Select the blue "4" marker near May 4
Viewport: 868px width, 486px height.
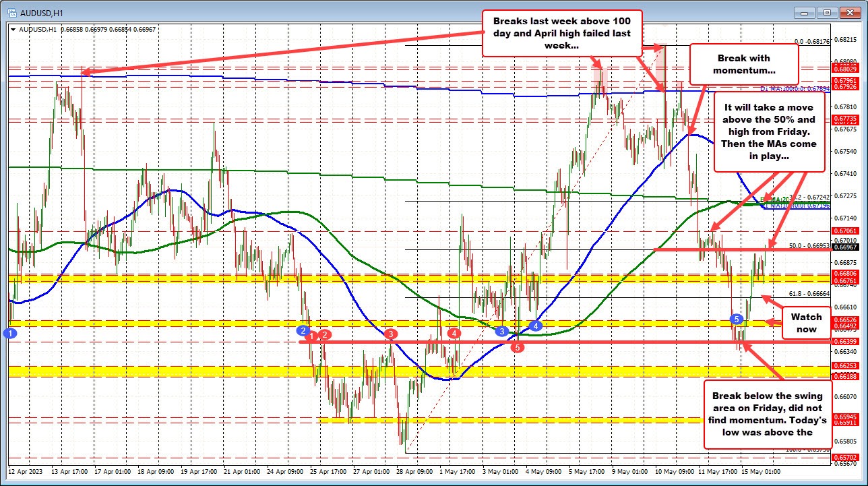coord(535,325)
